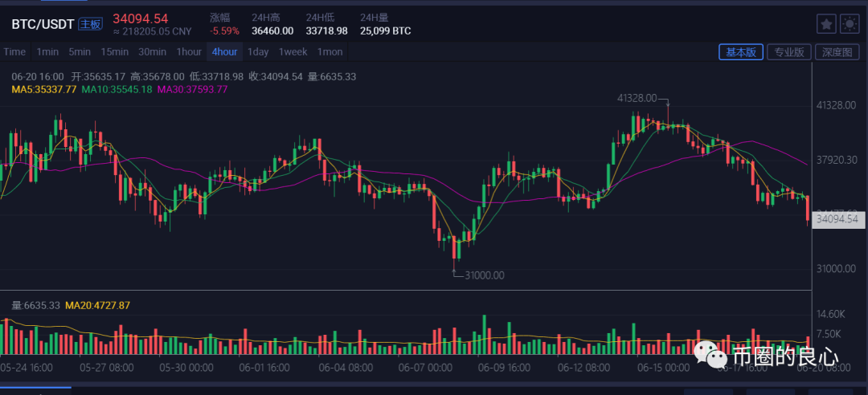This screenshot has width=868, height=395.
Task: Open the 深度图 depth chart
Action: coord(837,52)
